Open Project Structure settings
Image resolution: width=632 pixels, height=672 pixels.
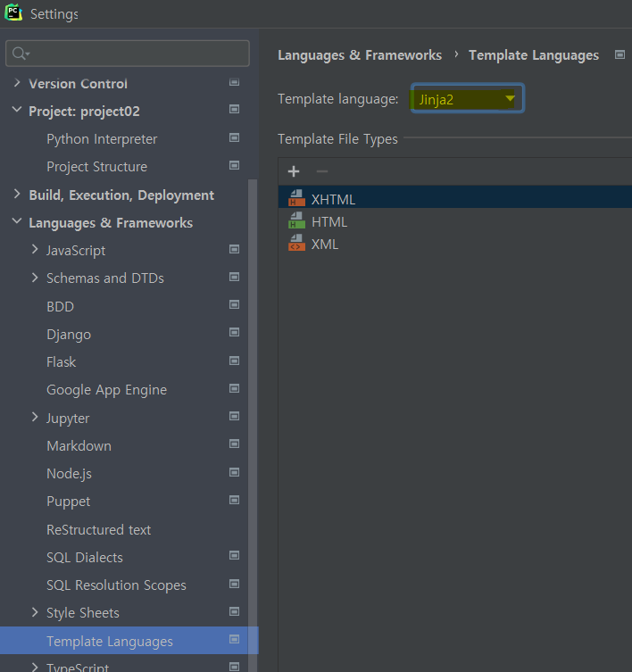coord(97,167)
